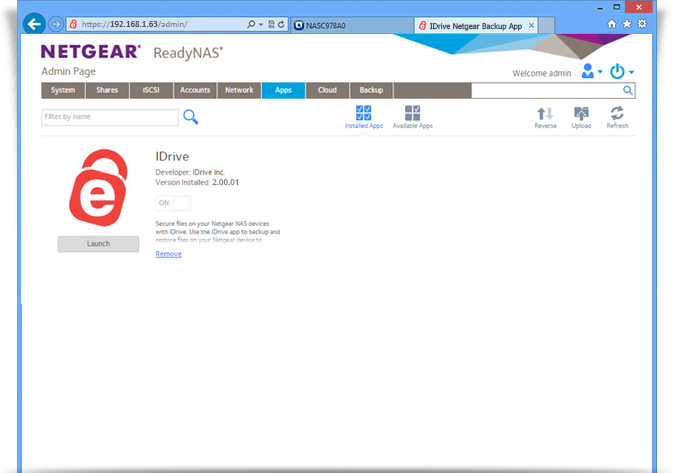Image resolution: width=674 pixels, height=473 pixels.
Task: Click the search magnifier in address bar
Action: 251,25
